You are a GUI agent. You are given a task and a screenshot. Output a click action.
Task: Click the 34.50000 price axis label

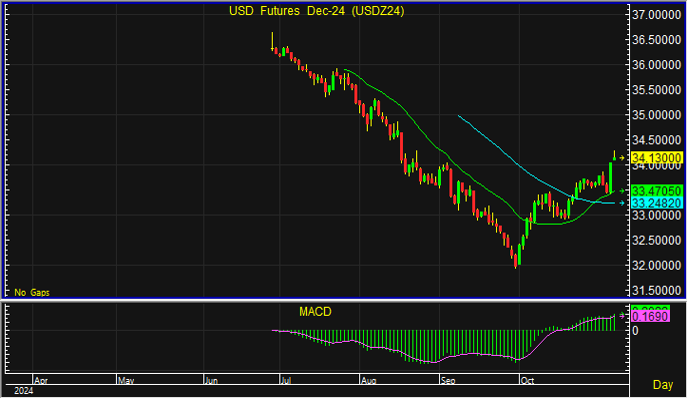click(x=656, y=140)
